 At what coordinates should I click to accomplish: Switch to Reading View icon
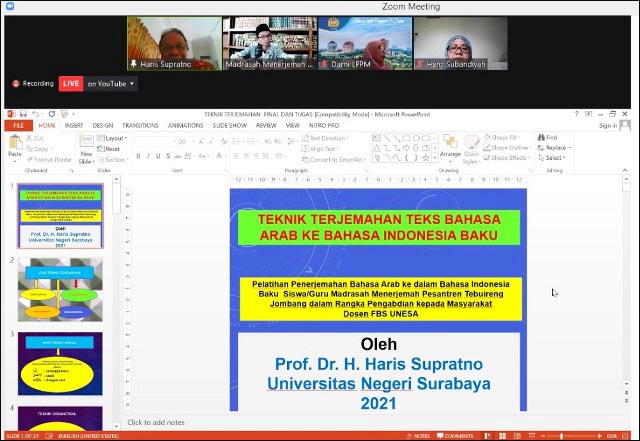click(517, 436)
